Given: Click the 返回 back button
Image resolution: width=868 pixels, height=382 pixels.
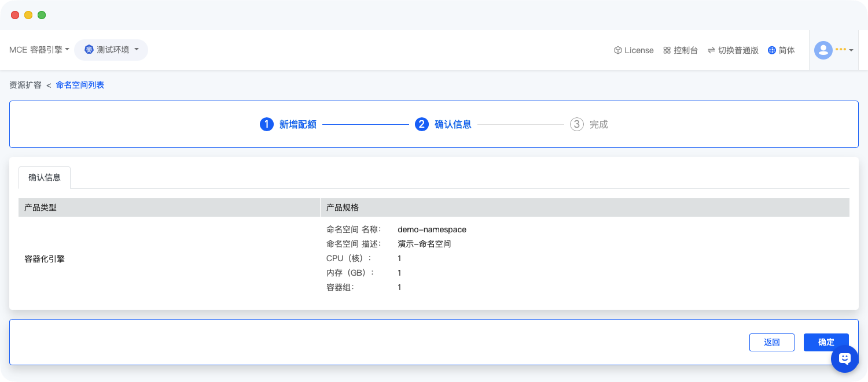Looking at the screenshot, I should (x=771, y=342).
